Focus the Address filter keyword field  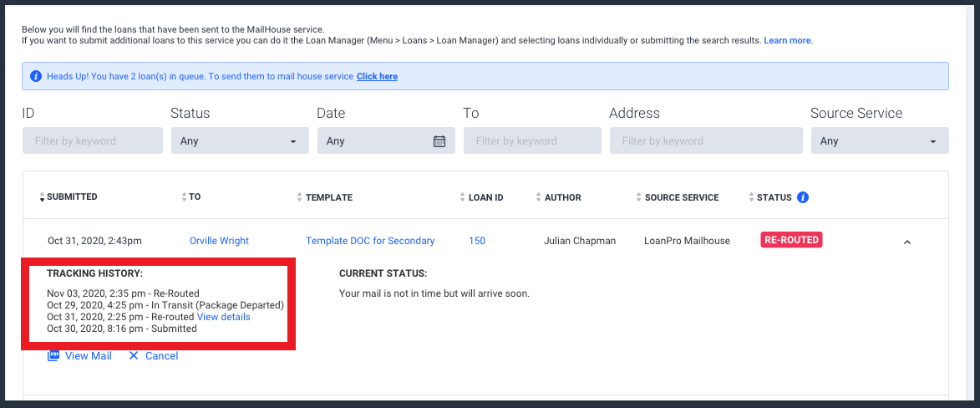[x=706, y=140]
